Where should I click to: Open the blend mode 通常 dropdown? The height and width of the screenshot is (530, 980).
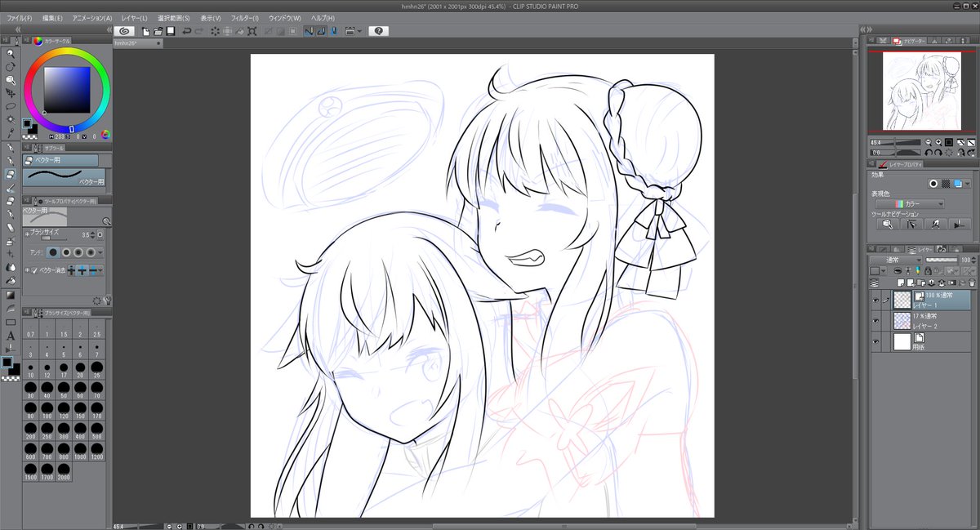896,260
